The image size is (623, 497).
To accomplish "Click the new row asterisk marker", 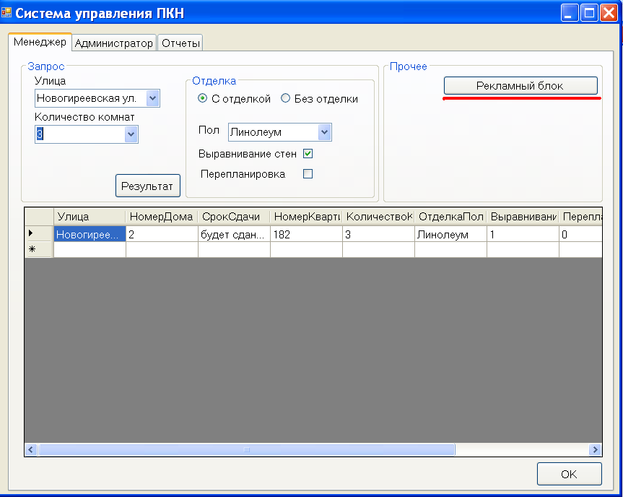I will coord(32,249).
